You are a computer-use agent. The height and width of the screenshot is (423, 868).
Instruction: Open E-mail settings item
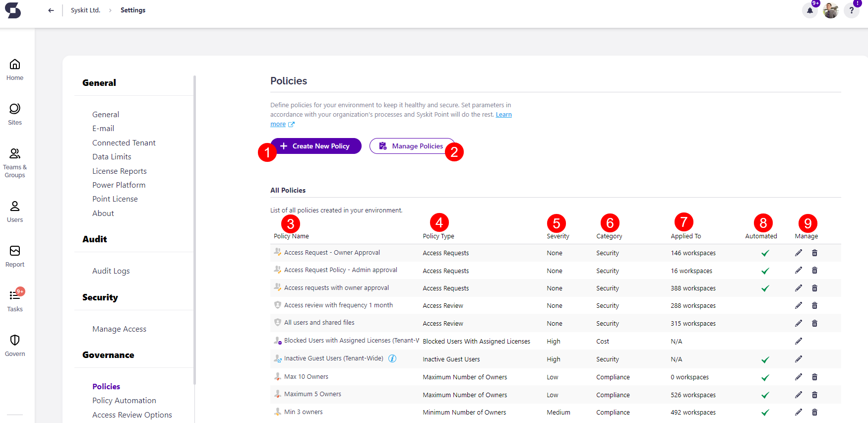(103, 128)
